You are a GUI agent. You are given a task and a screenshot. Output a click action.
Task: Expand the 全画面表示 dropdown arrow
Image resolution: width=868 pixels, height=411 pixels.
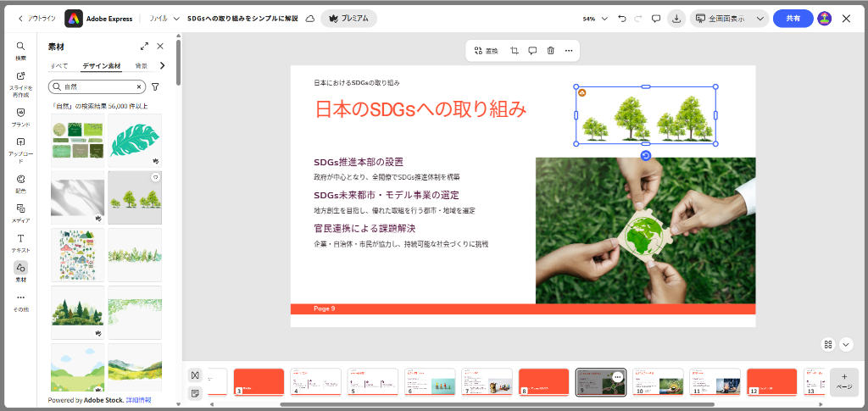point(759,19)
